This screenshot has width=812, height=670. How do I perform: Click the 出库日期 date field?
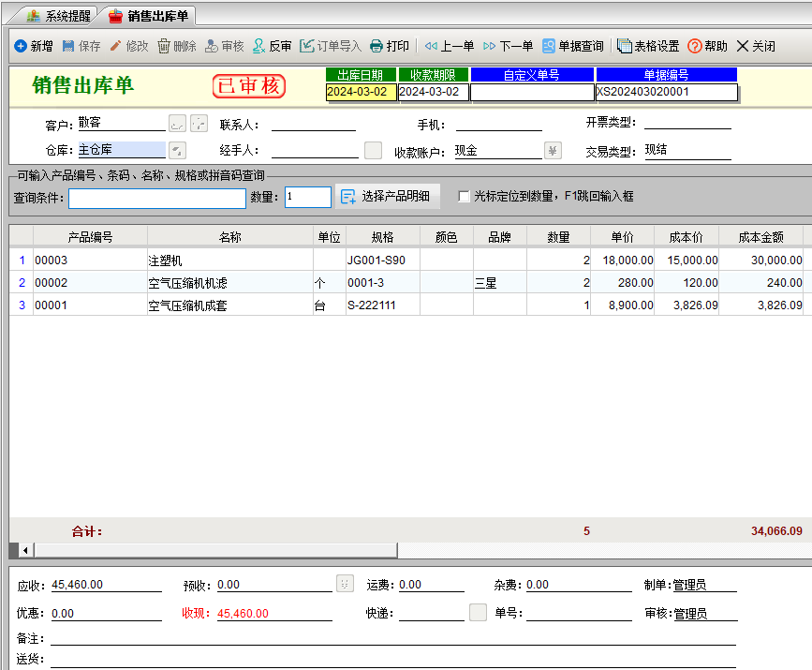coord(361,92)
